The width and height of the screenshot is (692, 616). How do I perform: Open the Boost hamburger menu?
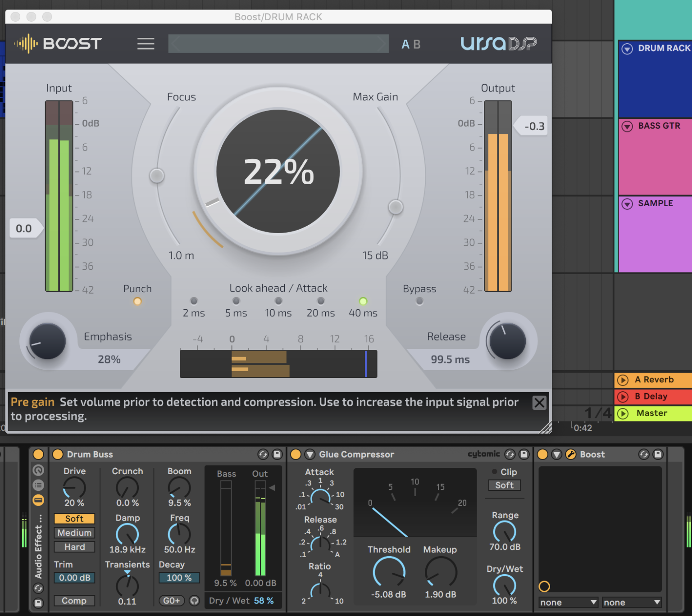click(146, 44)
